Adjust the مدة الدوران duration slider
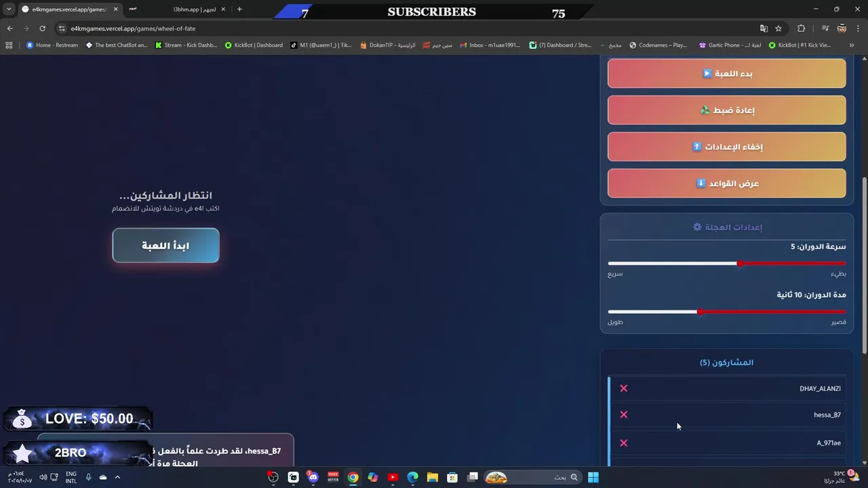Image resolution: width=868 pixels, height=488 pixels. (x=726, y=312)
